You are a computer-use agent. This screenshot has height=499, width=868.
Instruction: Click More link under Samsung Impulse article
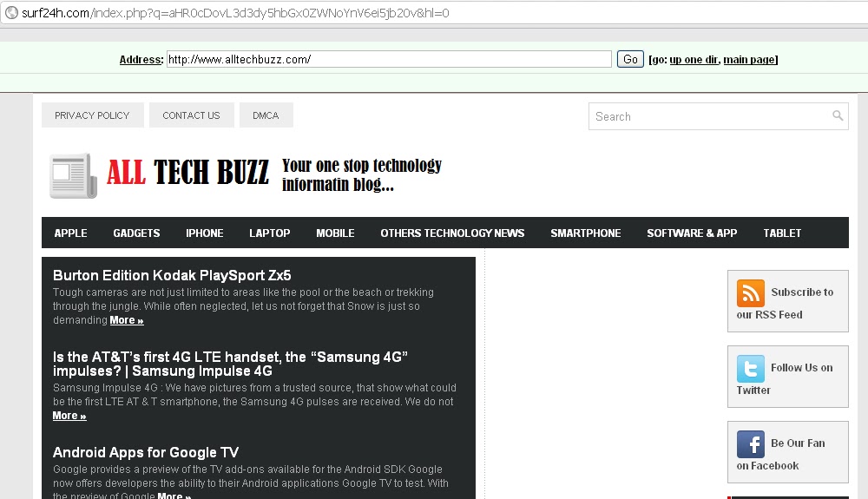(x=69, y=416)
